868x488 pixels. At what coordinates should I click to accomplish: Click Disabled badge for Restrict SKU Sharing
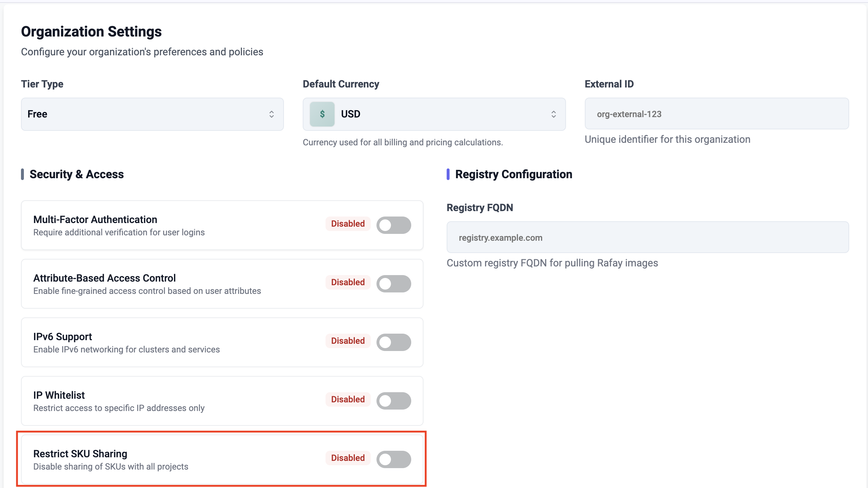coord(348,458)
